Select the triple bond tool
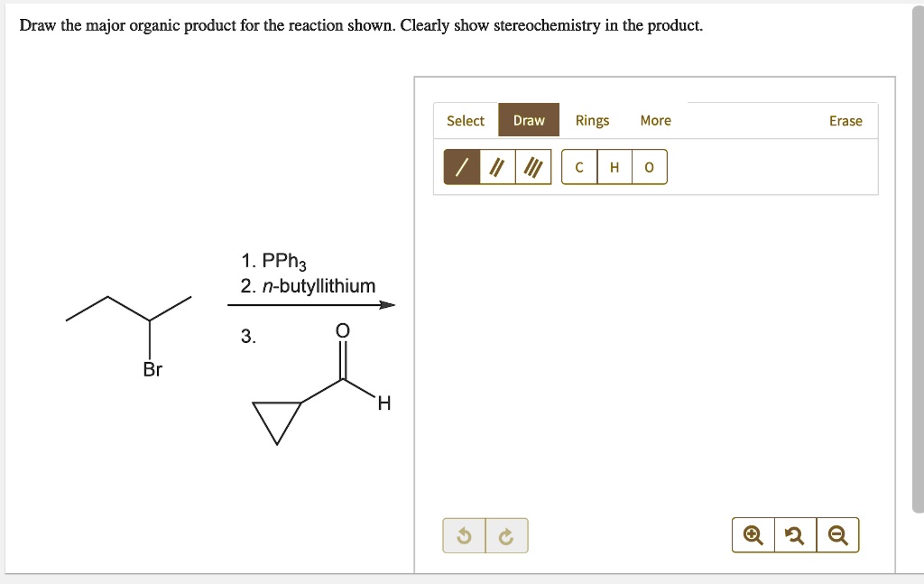The height and width of the screenshot is (584, 924). tap(531, 166)
